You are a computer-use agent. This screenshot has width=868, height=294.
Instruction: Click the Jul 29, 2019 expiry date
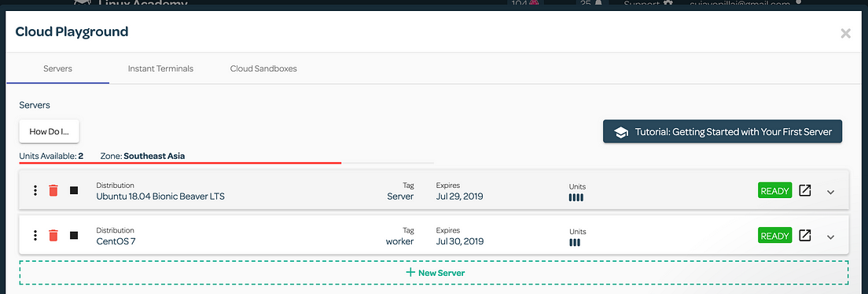click(459, 196)
